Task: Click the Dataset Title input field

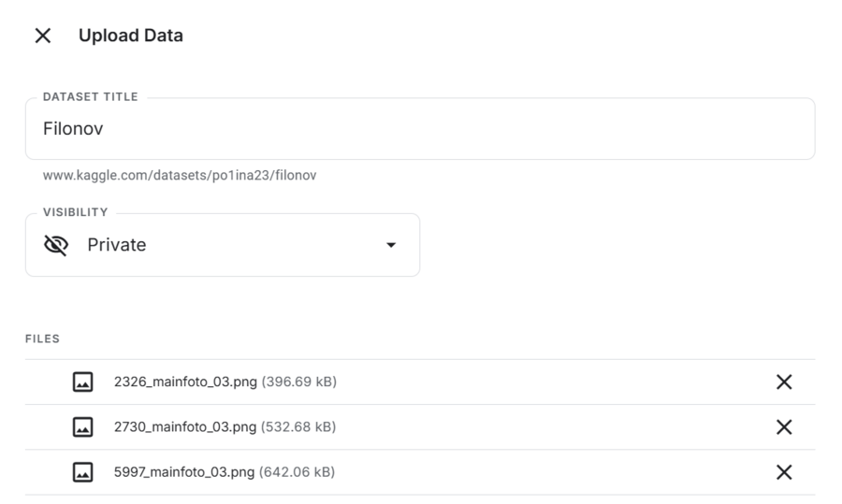Action: pyautogui.click(x=419, y=129)
